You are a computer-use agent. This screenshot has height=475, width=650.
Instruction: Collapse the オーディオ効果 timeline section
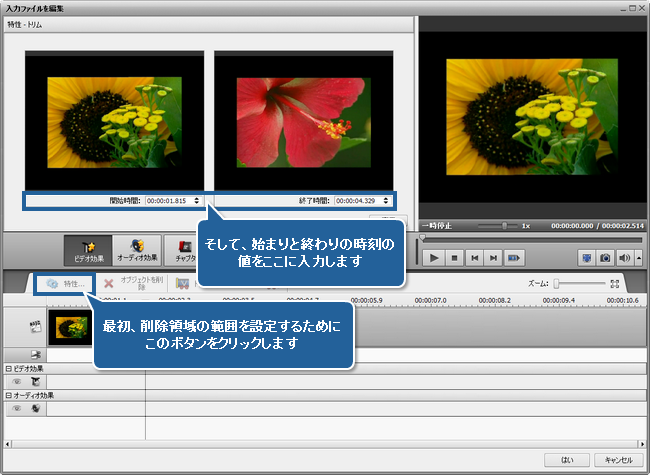[9, 395]
